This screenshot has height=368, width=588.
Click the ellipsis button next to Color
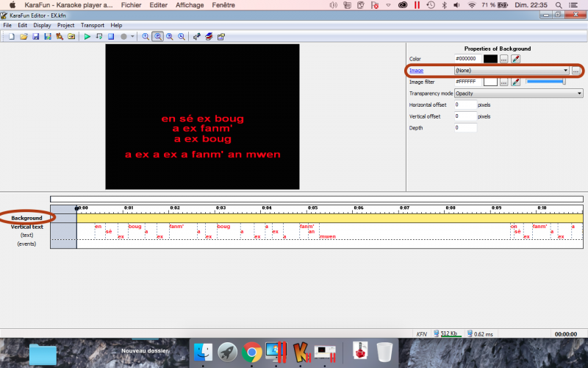tap(503, 59)
